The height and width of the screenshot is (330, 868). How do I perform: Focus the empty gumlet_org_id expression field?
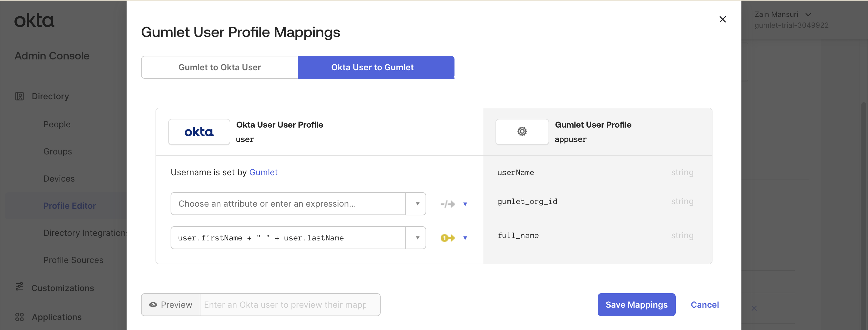(288, 204)
